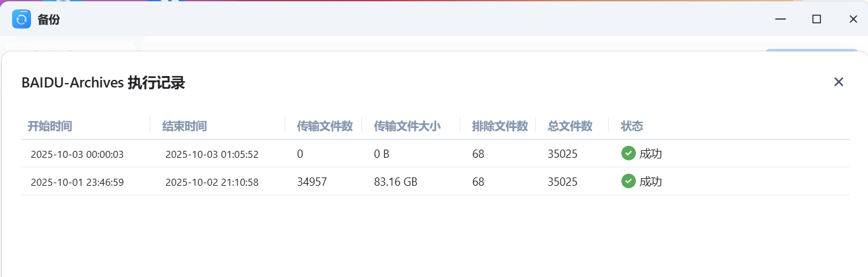Click end time 2025-10-03 01:05:52
The image size is (868, 277).
(212, 154)
